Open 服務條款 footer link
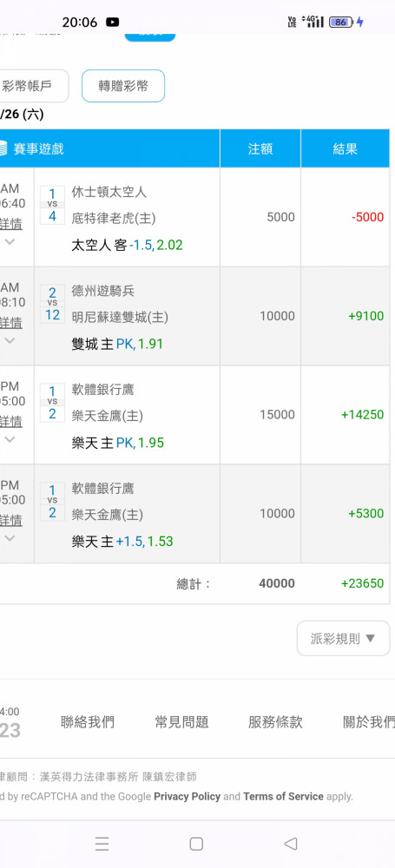395x868 pixels. 275,722
